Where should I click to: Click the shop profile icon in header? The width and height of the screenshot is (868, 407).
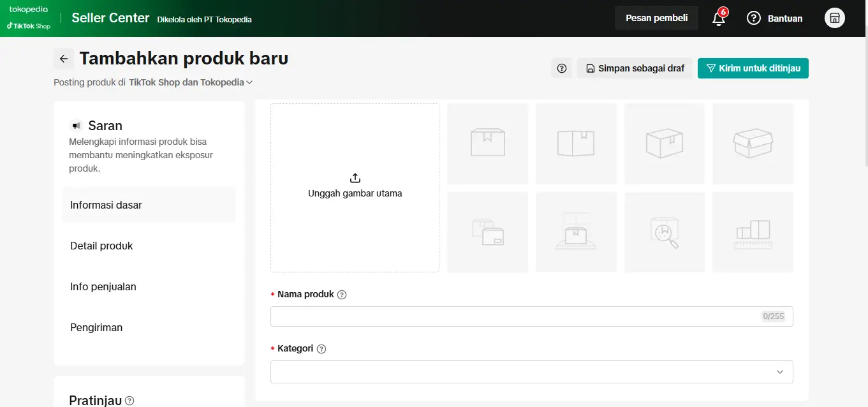(x=834, y=18)
